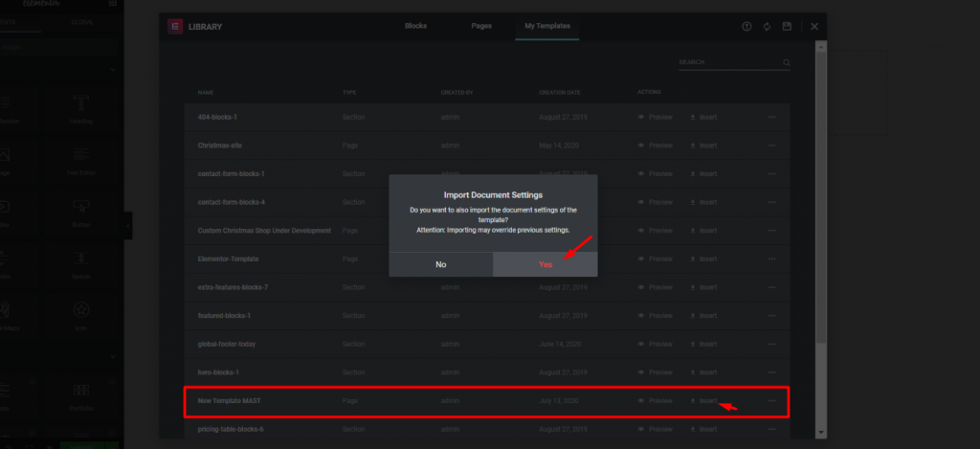980x449 pixels.
Task: Click the import template upload icon
Action: 747,27
